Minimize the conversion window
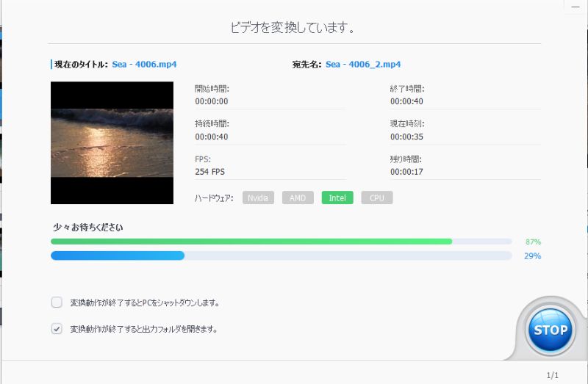Image resolution: width=588 pixels, height=384 pixels. tap(576, 7)
